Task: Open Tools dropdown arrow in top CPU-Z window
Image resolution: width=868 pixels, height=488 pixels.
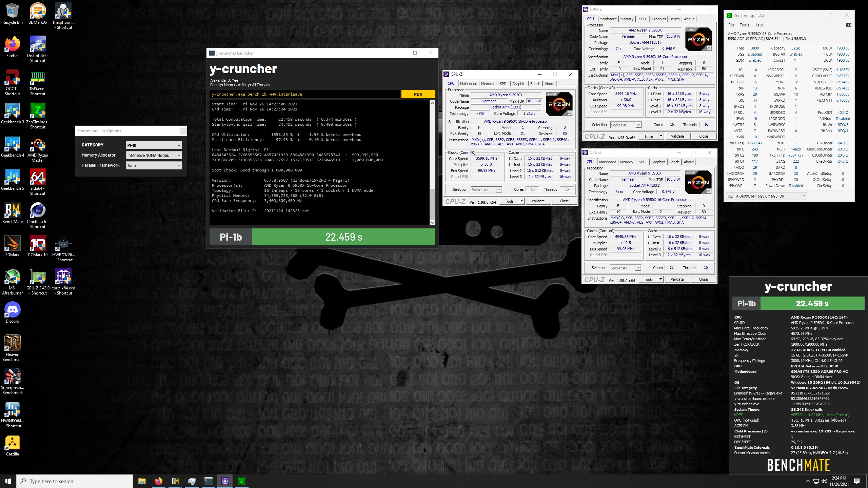Action: [661, 136]
